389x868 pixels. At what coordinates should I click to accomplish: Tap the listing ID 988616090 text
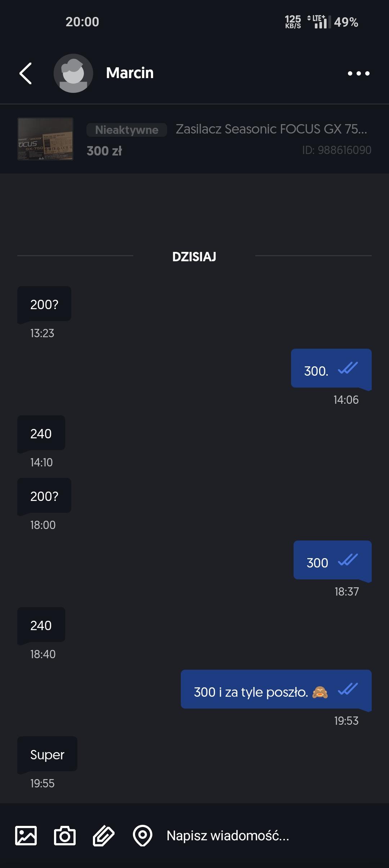336,150
